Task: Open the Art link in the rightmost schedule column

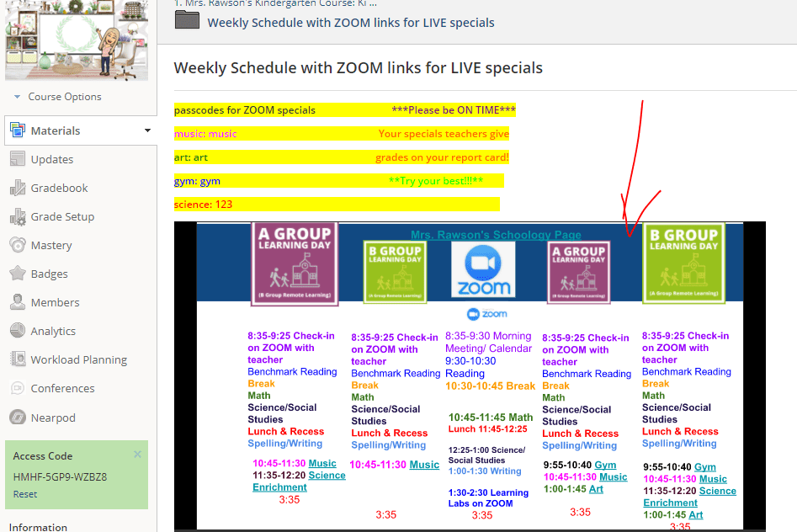Action: [x=696, y=514]
